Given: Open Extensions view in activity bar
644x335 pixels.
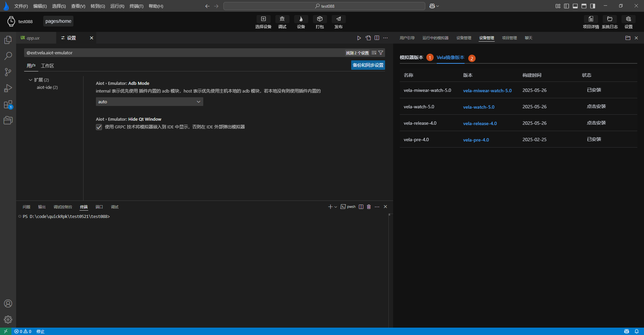Looking at the screenshot, I should click(8, 105).
